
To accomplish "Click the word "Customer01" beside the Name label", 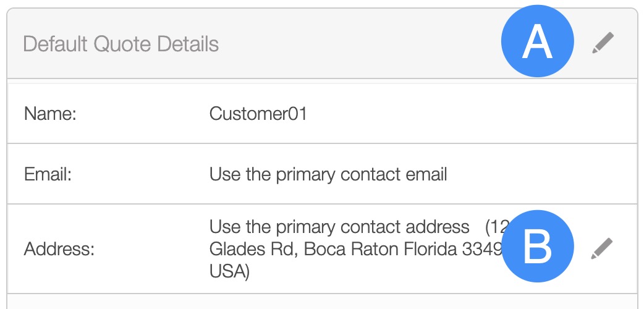I will 258,114.
